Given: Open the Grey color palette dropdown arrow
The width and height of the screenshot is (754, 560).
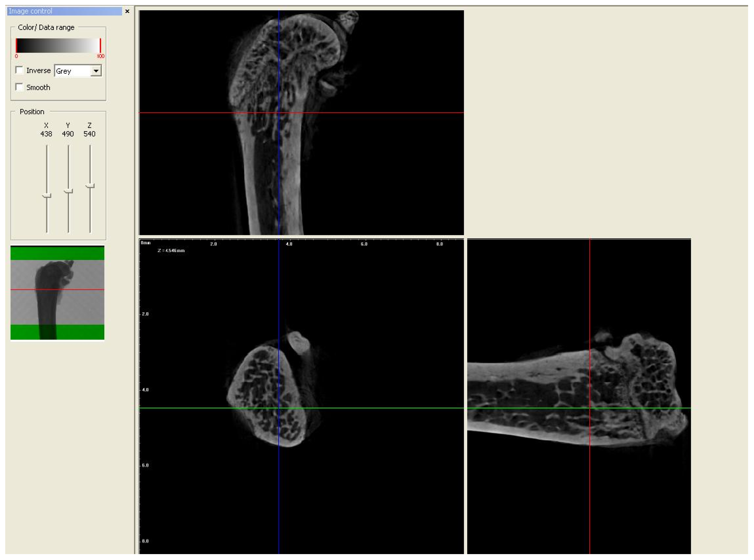Looking at the screenshot, I should coord(96,71).
